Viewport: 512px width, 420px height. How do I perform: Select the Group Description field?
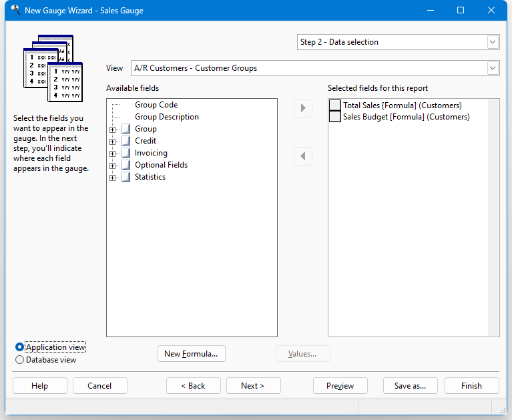point(166,117)
